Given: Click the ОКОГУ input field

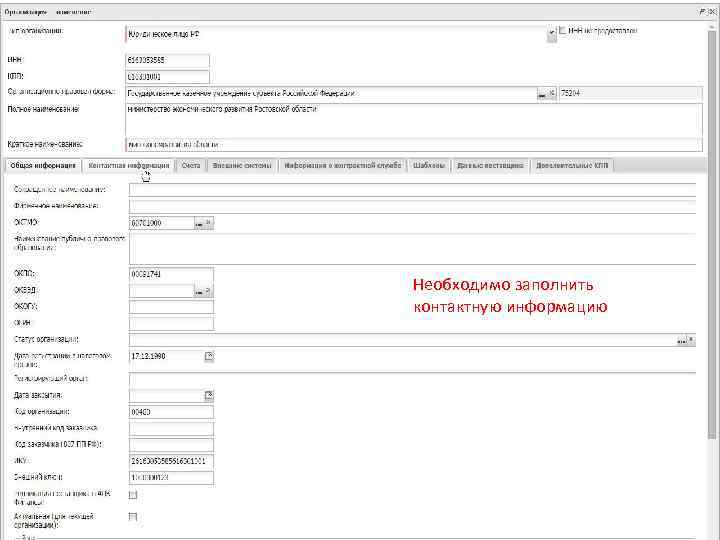Looking at the screenshot, I should (x=171, y=307).
